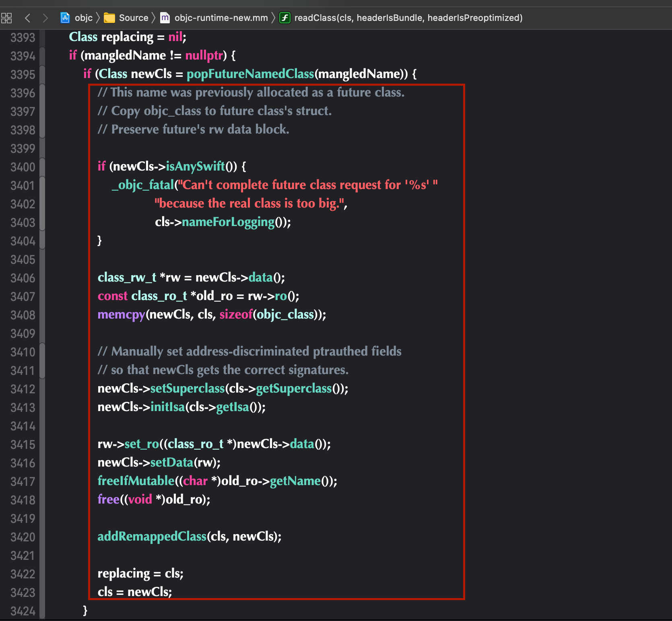Click 'cls = newCls;' statement
The height and width of the screenshot is (621, 672).
tap(135, 592)
